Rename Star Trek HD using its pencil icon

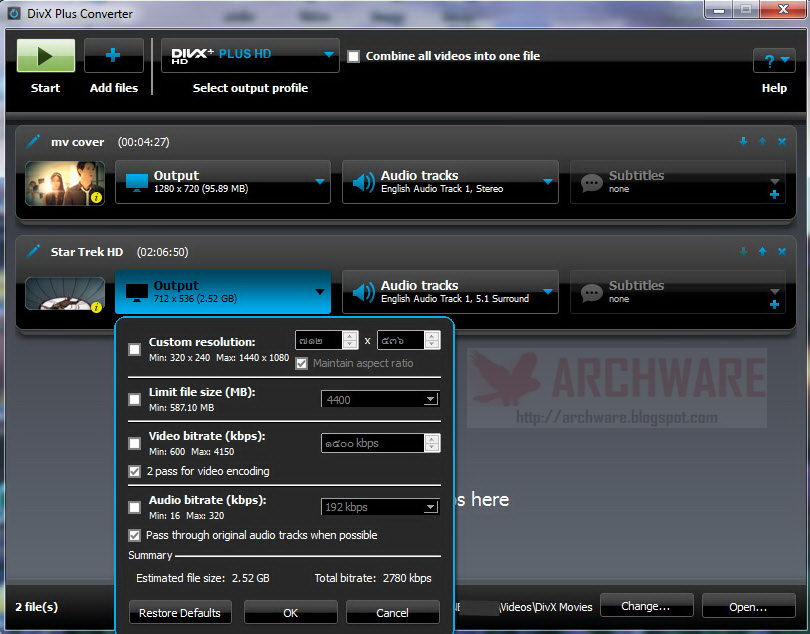point(33,251)
